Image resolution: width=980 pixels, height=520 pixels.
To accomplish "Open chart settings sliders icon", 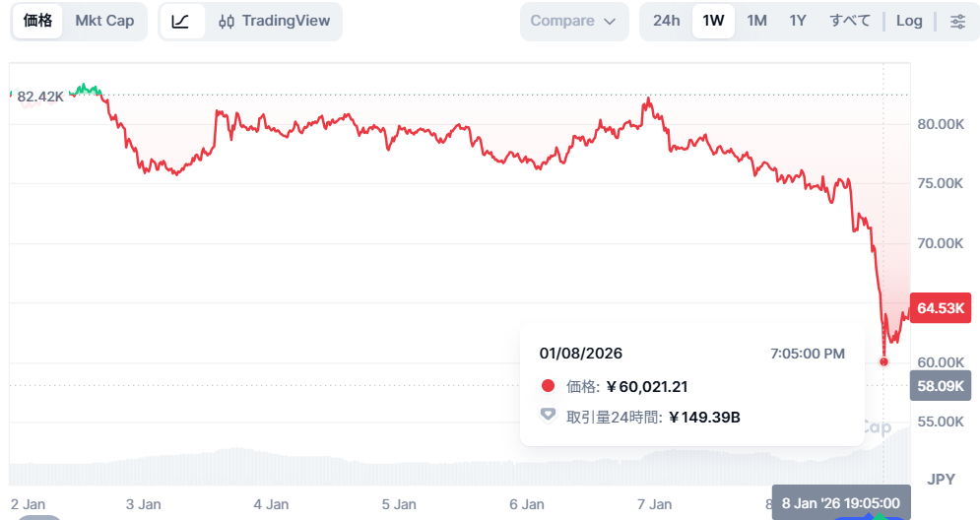I will (957, 21).
